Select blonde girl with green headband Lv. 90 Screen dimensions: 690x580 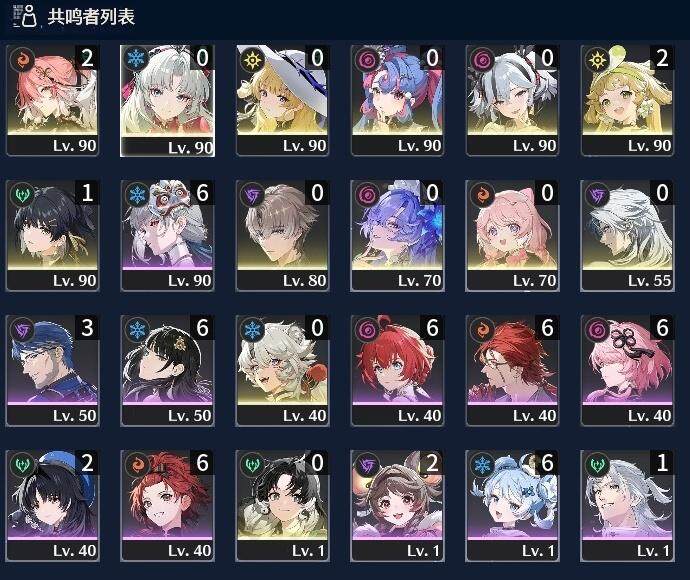627,100
